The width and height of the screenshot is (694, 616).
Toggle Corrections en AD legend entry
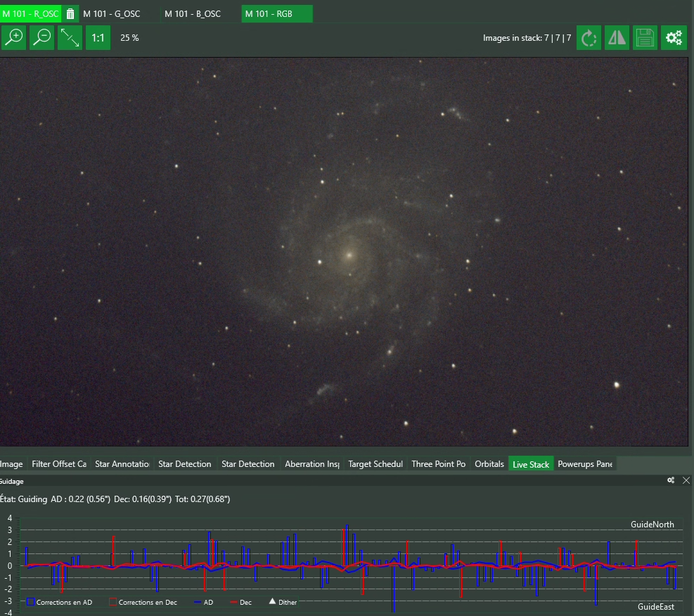(59, 602)
